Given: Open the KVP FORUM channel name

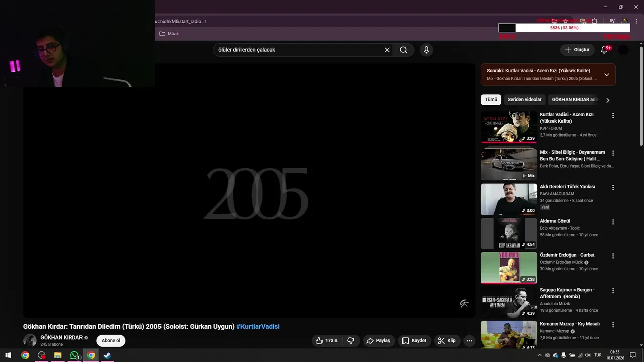Looking at the screenshot, I should [x=551, y=128].
